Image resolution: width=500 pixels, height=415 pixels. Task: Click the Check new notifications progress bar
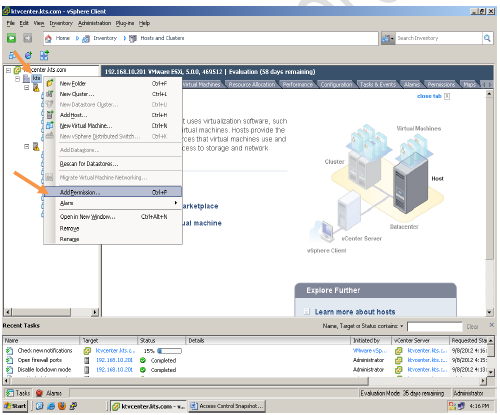pyautogui.click(x=169, y=351)
